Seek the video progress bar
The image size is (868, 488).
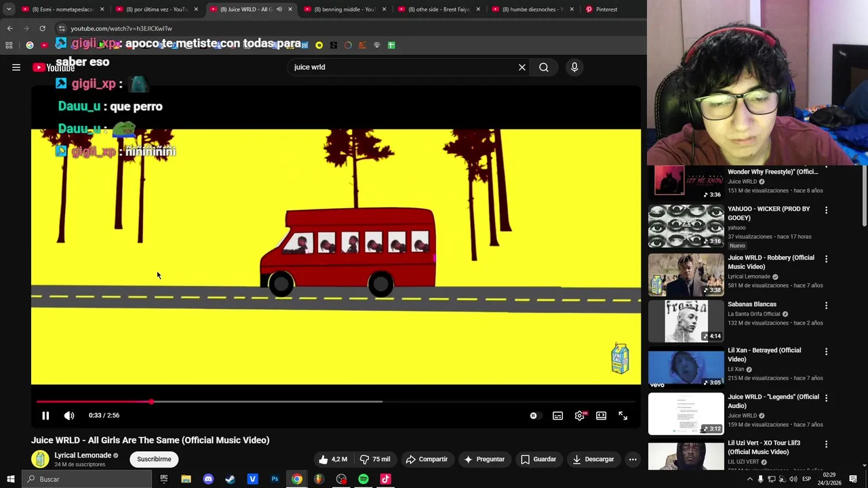(336, 402)
